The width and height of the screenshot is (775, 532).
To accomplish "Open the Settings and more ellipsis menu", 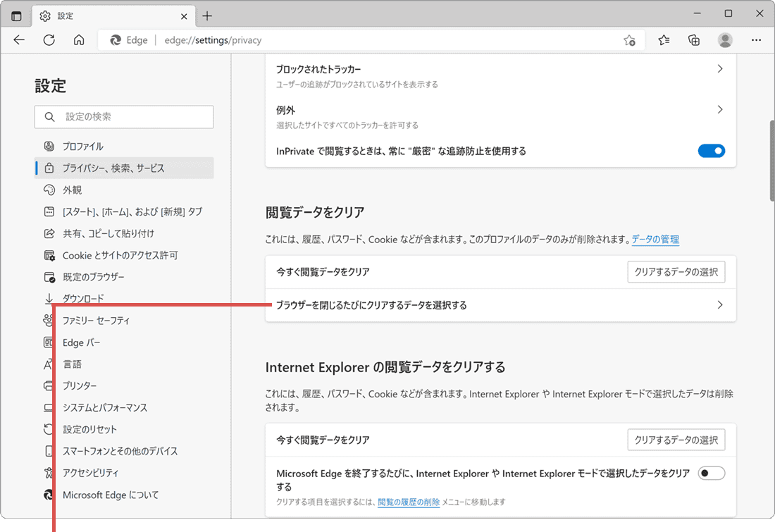I will click(x=756, y=40).
